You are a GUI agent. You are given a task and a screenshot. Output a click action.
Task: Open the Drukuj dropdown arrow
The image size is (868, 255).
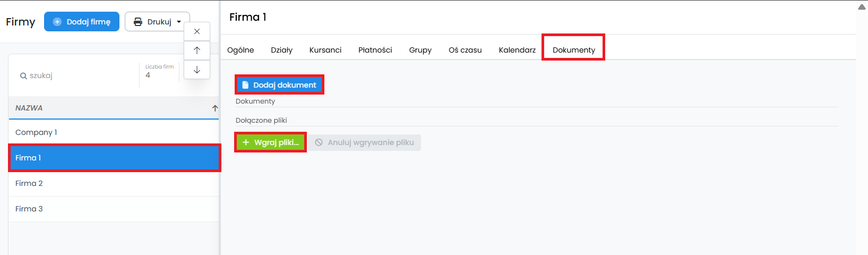[x=179, y=22]
